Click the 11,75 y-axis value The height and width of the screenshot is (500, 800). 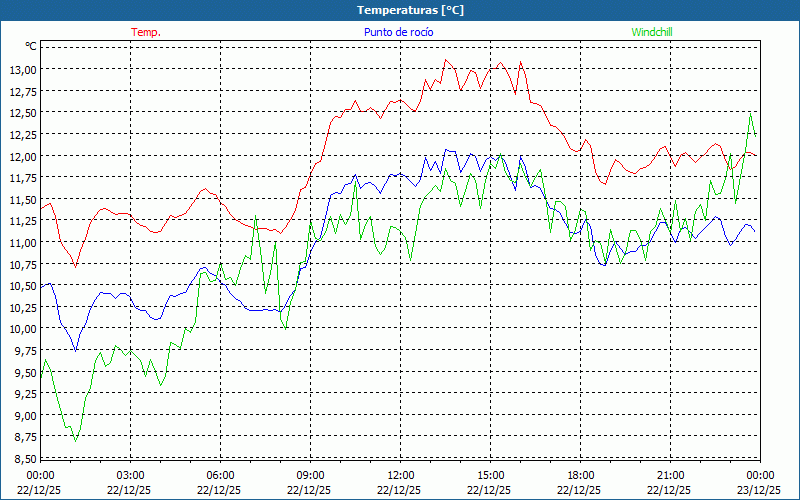tap(23, 178)
